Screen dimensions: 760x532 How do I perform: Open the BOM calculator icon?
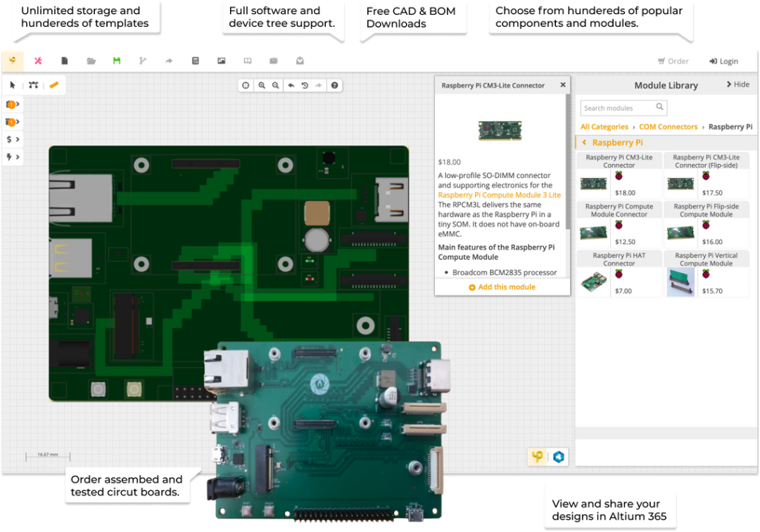pyautogui.click(x=195, y=60)
